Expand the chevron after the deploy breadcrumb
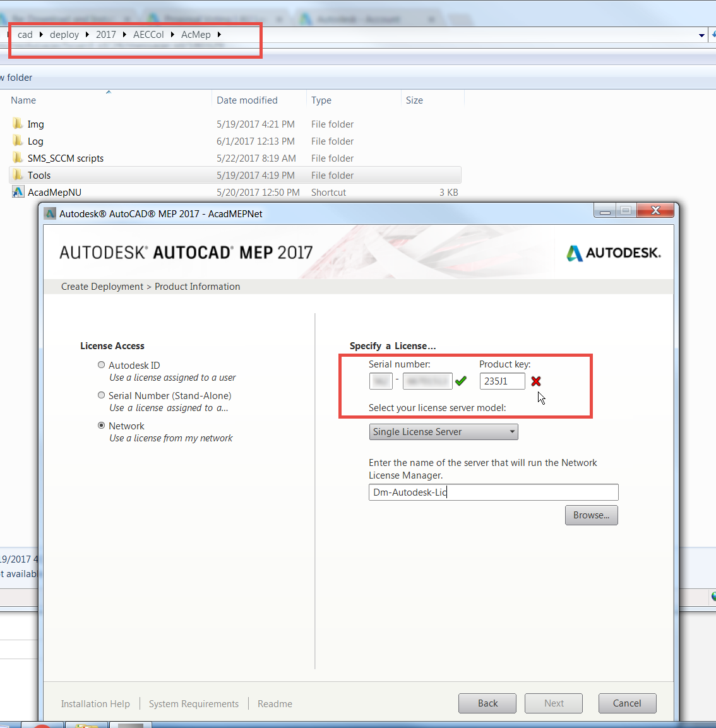Screen dimensions: 716x728 point(88,35)
